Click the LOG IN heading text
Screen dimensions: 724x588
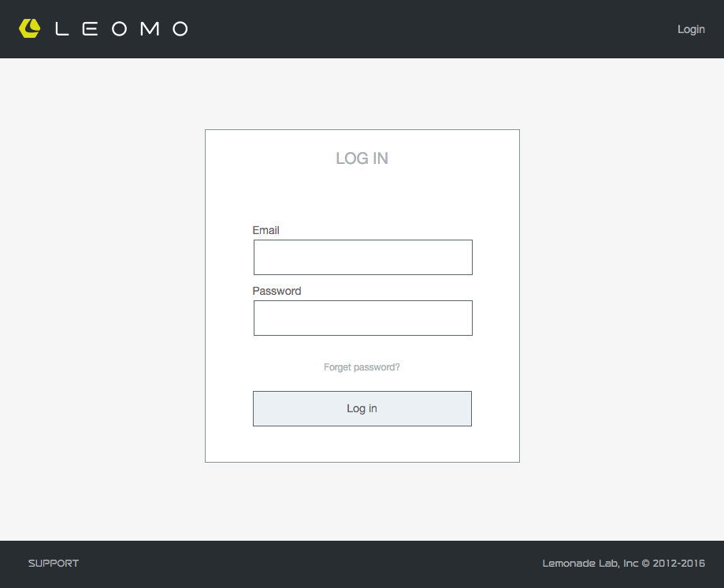click(x=362, y=158)
